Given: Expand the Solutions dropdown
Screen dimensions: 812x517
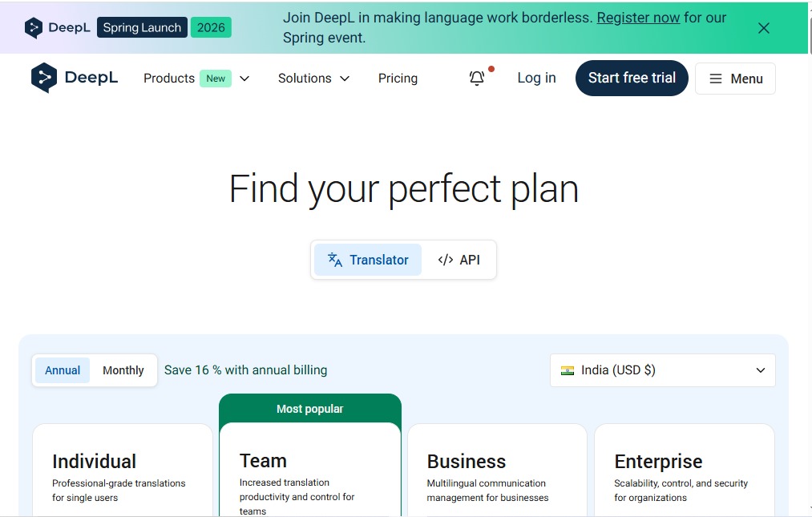Looking at the screenshot, I should 313,78.
